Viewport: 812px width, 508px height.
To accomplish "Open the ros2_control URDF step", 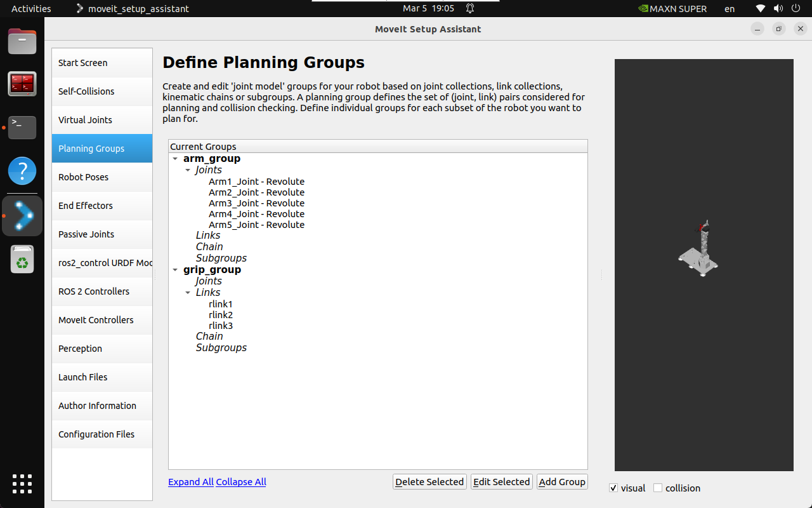I will (102, 263).
